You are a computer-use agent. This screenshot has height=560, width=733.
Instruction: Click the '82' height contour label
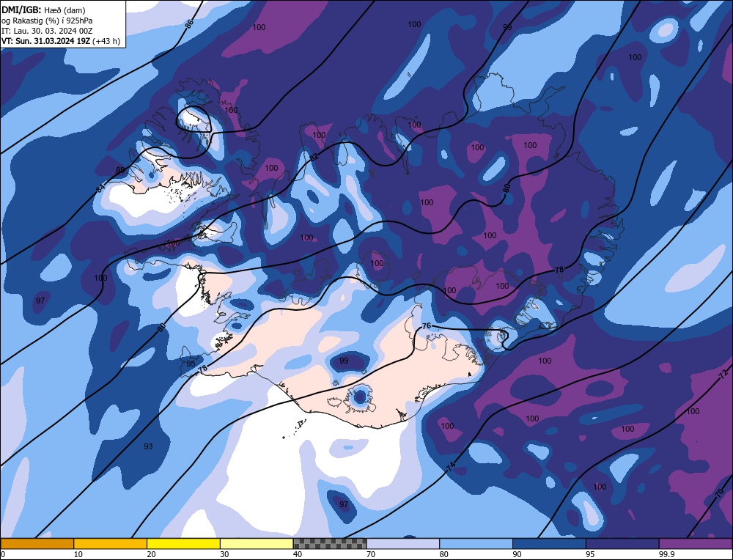tap(314, 157)
